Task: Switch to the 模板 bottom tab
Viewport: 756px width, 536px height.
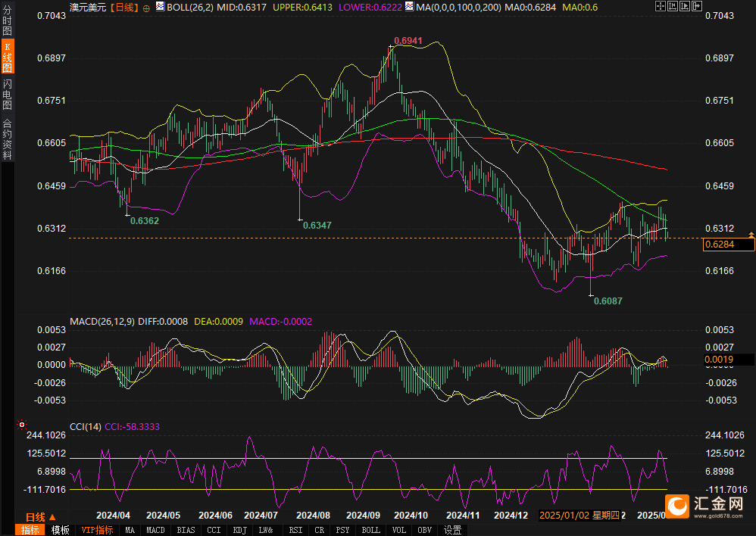Action: [x=61, y=530]
